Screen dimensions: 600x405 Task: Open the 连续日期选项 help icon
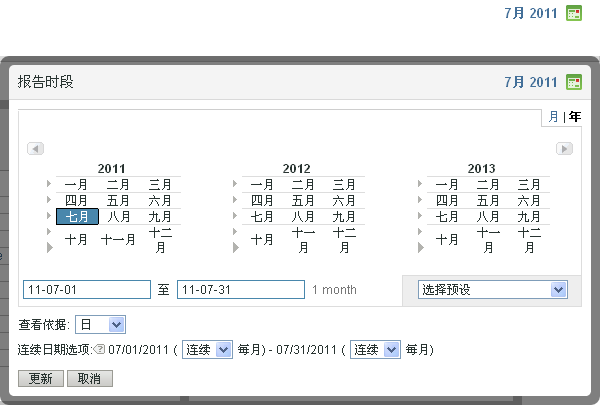click(99, 349)
